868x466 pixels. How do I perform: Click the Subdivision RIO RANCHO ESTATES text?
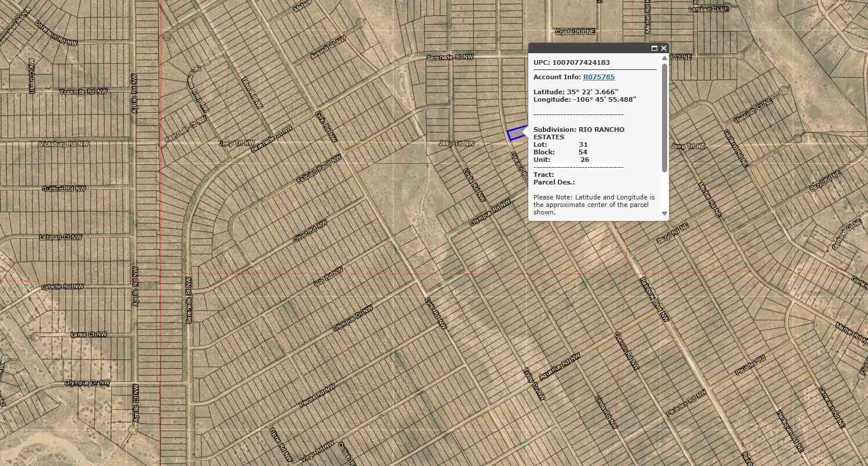click(x=579, y=134)
